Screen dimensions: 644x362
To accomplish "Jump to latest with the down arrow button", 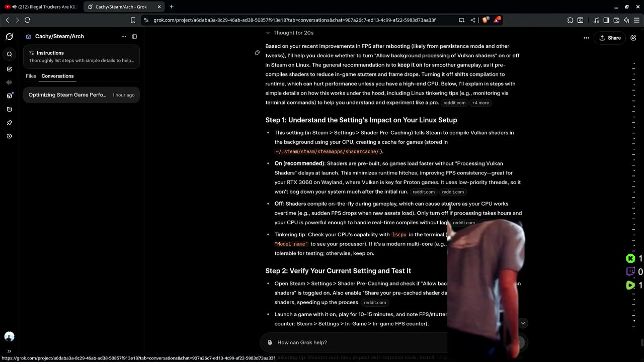I will 523,323.
